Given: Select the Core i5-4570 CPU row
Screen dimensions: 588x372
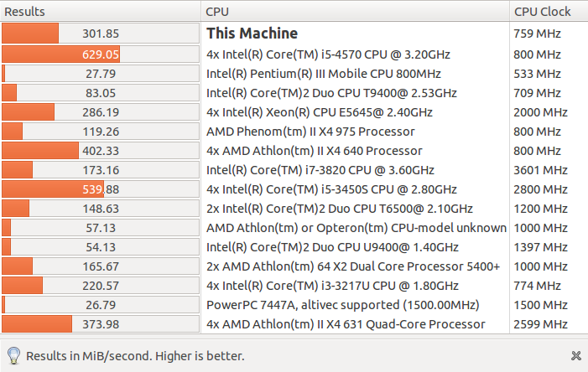Looking at the screenshot, I should click(x=294, y=54).
